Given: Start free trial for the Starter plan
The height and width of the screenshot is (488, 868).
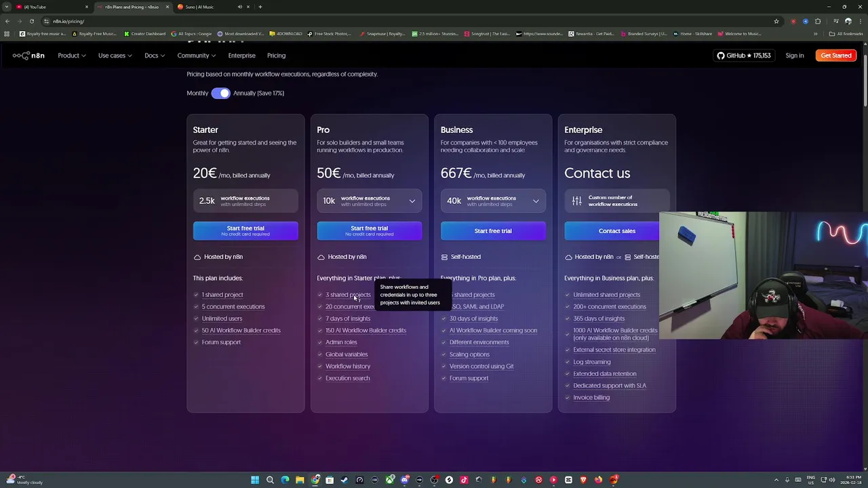Looking at the screenshot, I should (x=245, y=230).
